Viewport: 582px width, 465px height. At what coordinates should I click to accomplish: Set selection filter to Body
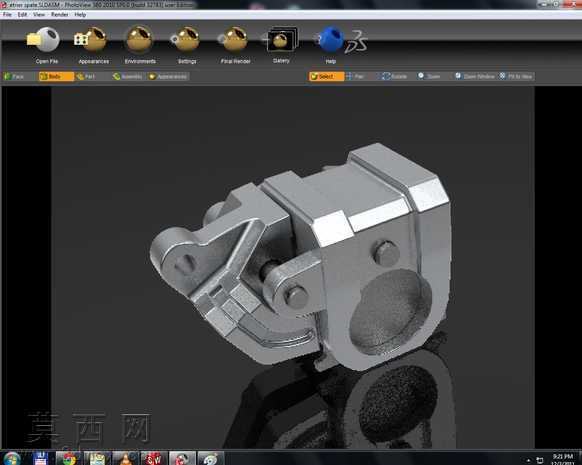click(x=56, y=76)
